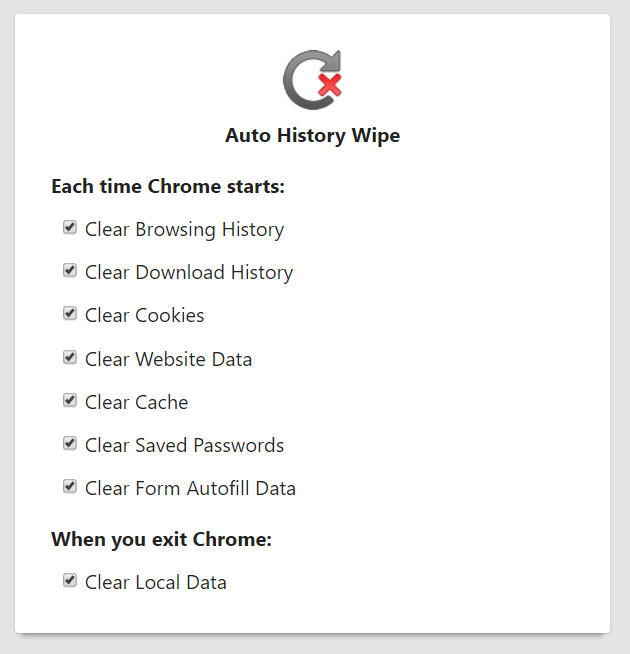Untick the Clear Website Data checkbox
The image size is (630, 654).
click(70, 357)
